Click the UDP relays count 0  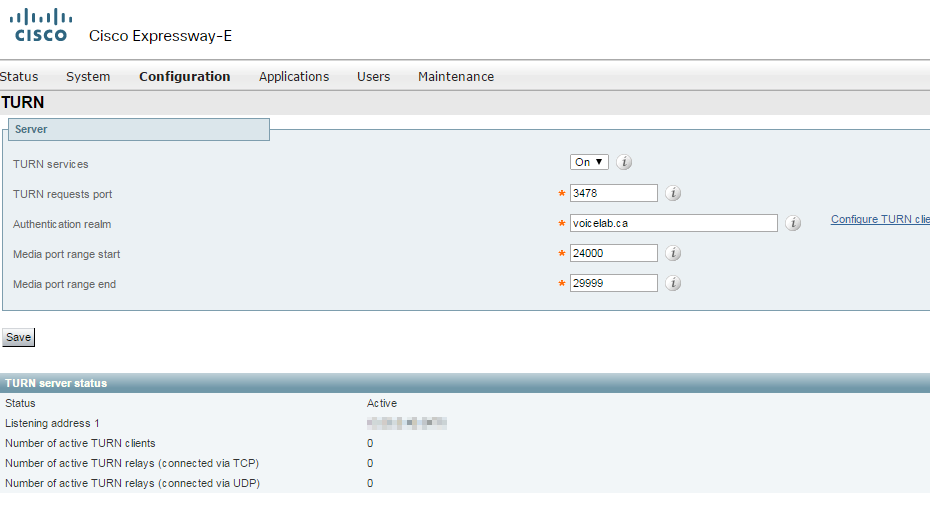[370, 484]
